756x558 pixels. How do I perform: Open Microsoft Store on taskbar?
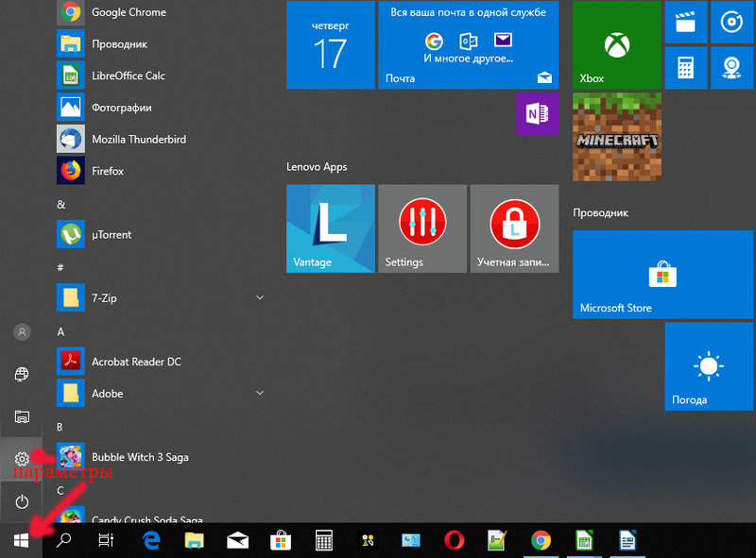point(281,541)
